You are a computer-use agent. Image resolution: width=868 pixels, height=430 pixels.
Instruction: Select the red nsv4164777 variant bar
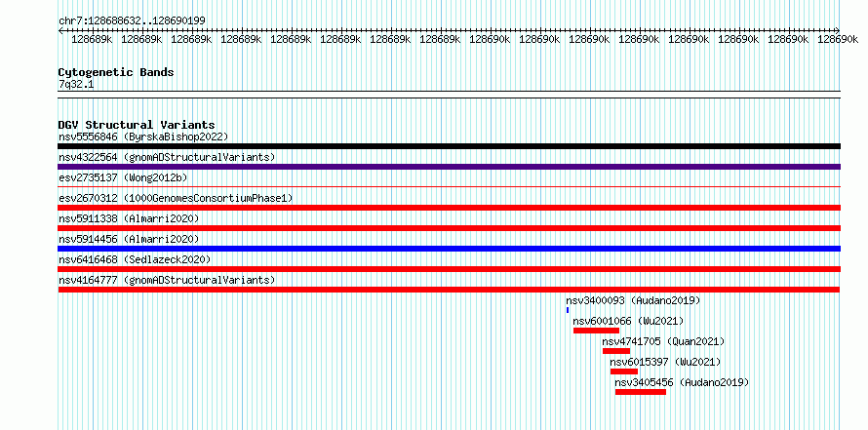(x=449, y=290)
